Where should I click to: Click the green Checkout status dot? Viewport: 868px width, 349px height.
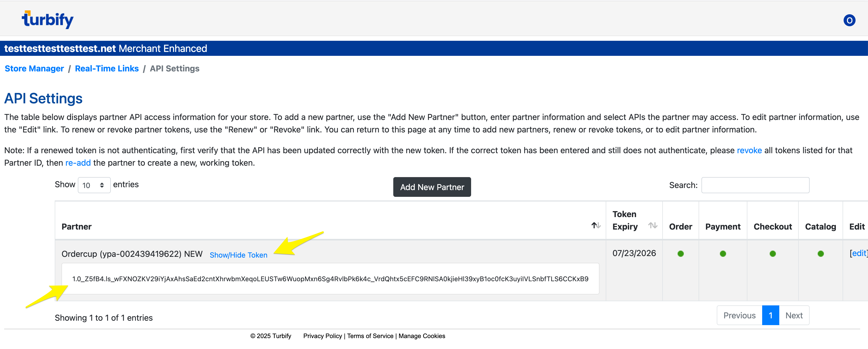[772, 254]
